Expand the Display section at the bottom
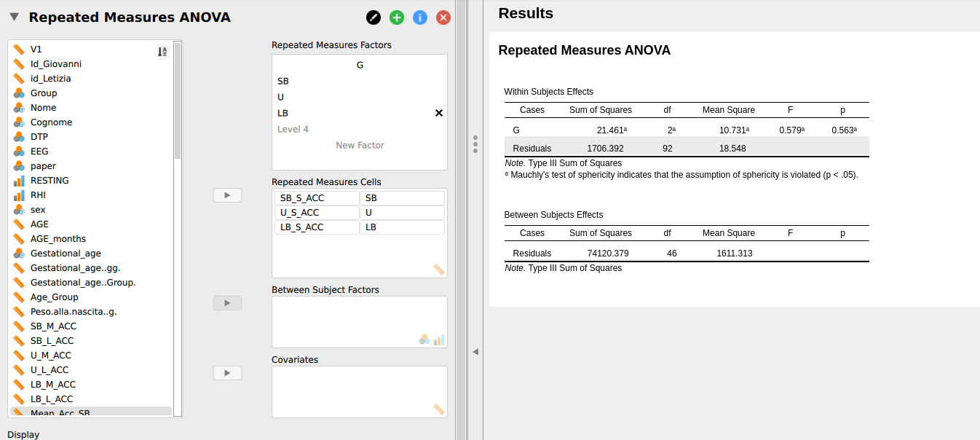This screenshot has width=980, height=440. (23, 434)
